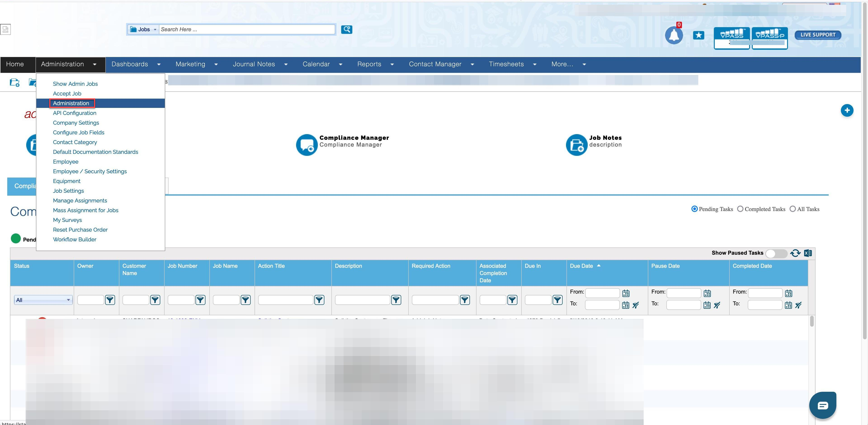Click the LIVE SUPPORT button

[818, 35]
